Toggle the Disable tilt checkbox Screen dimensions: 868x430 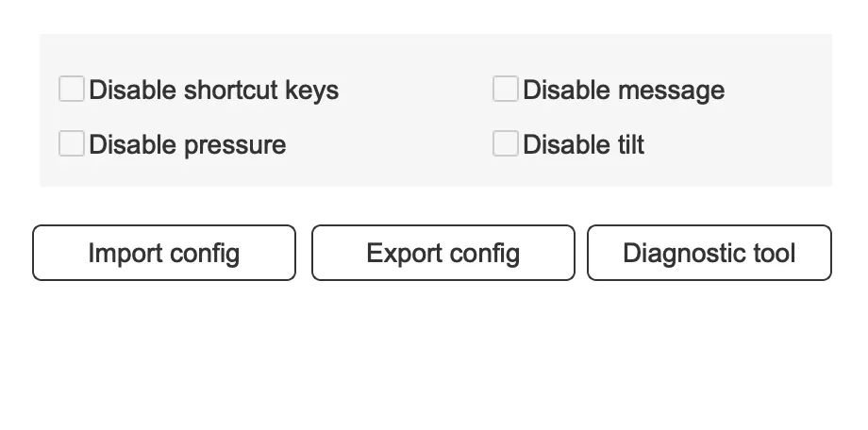(x=506, y=144)
